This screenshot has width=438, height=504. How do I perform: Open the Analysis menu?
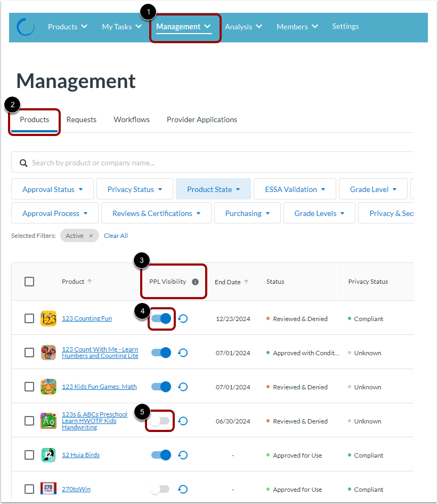(x=244, y=27)
